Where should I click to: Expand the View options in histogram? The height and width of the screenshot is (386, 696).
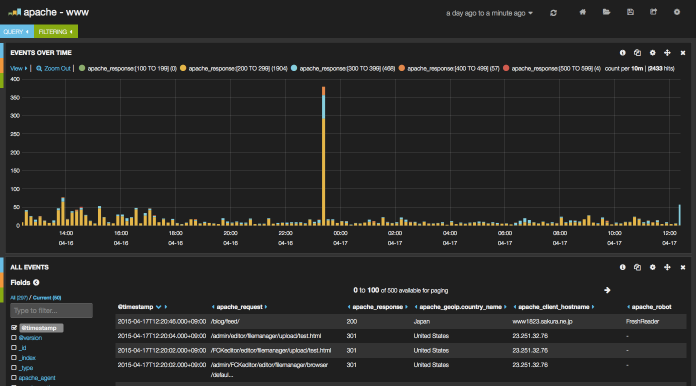coord(19,68)
